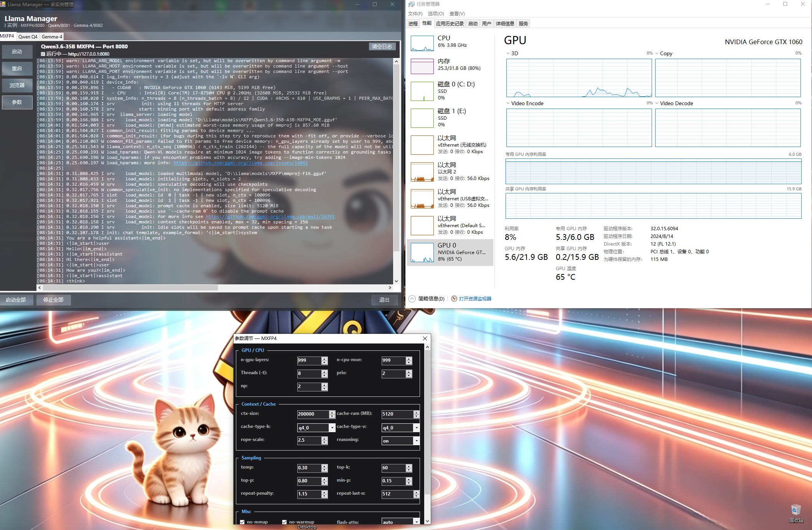Viewport: 812px width, 530px height.
Task: Click n-gpu-layers input field
Action: 309,360
